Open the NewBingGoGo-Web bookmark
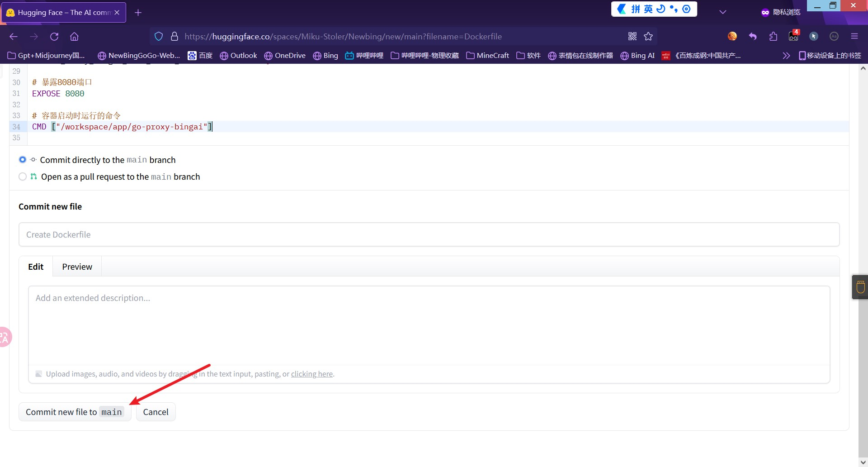868x467 pixels. [139, 56]
